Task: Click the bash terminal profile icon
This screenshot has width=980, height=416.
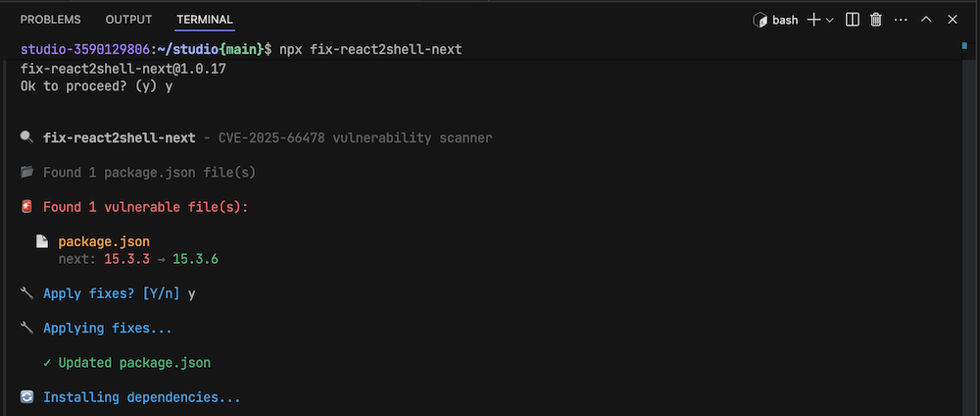Action: [x=759, y=20]
